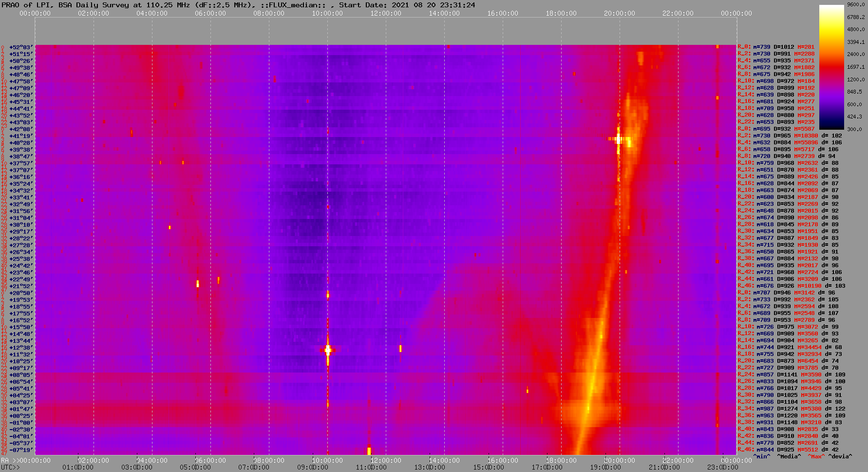Select the 'M=10190' maximum value

point(810,286)
